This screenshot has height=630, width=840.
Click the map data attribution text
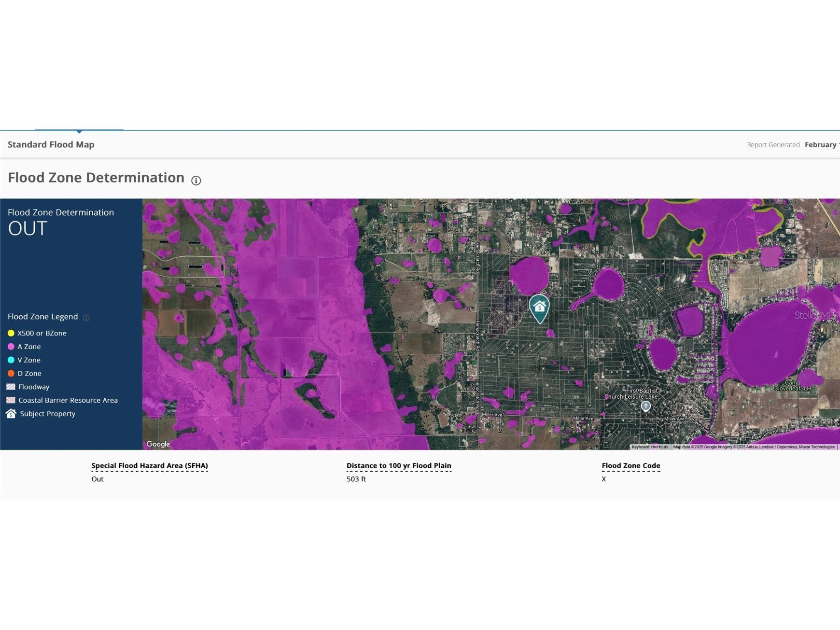click(x=754, y=447)
